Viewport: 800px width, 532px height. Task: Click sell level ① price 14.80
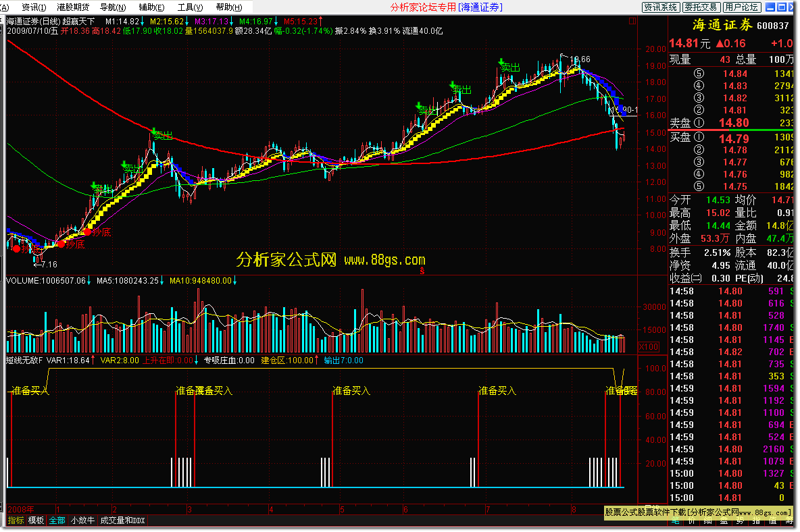[734, 123]
